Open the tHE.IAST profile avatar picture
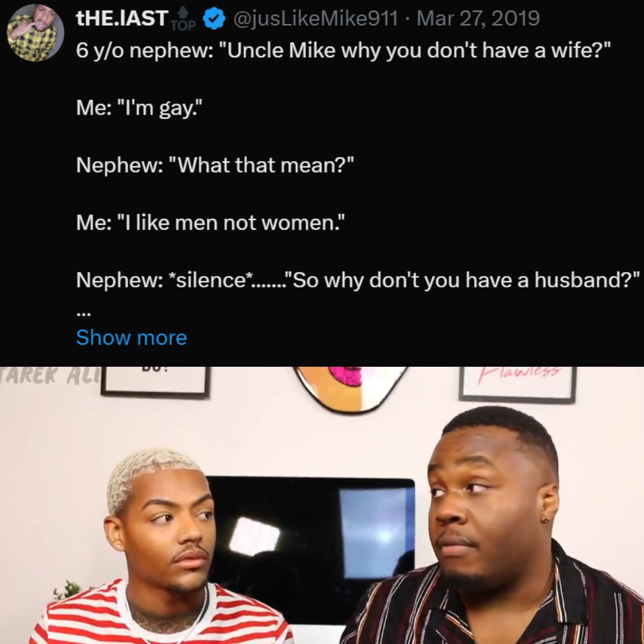 tap(35, 33)
